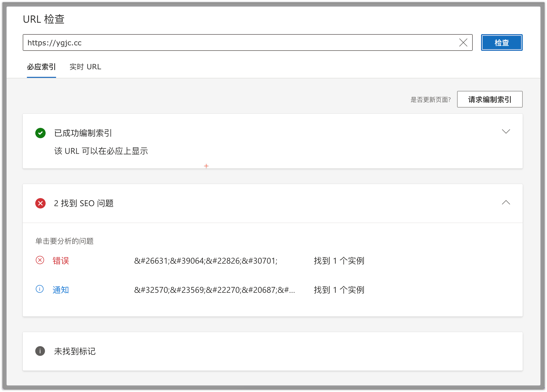Click the 是否更新页面? text

coord(431,100)
